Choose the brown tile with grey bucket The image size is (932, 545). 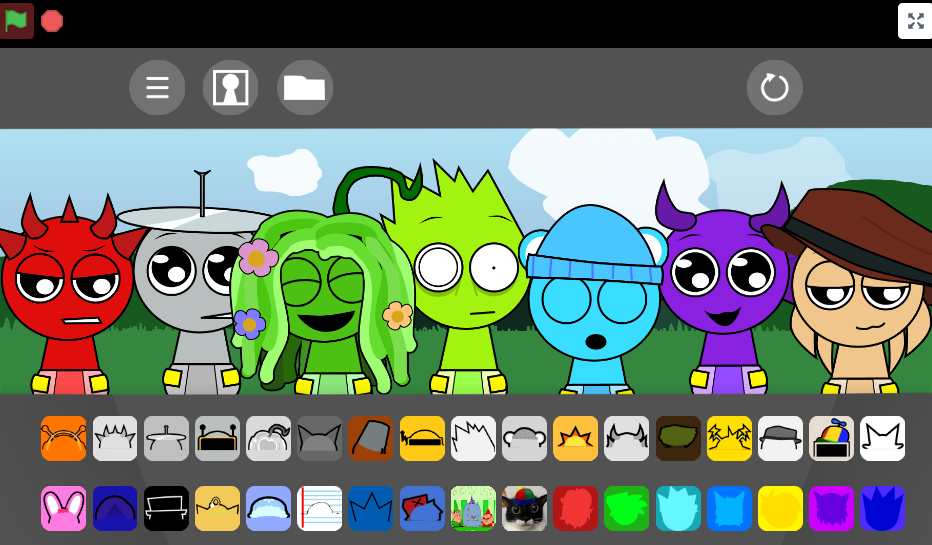coord(370,438)
